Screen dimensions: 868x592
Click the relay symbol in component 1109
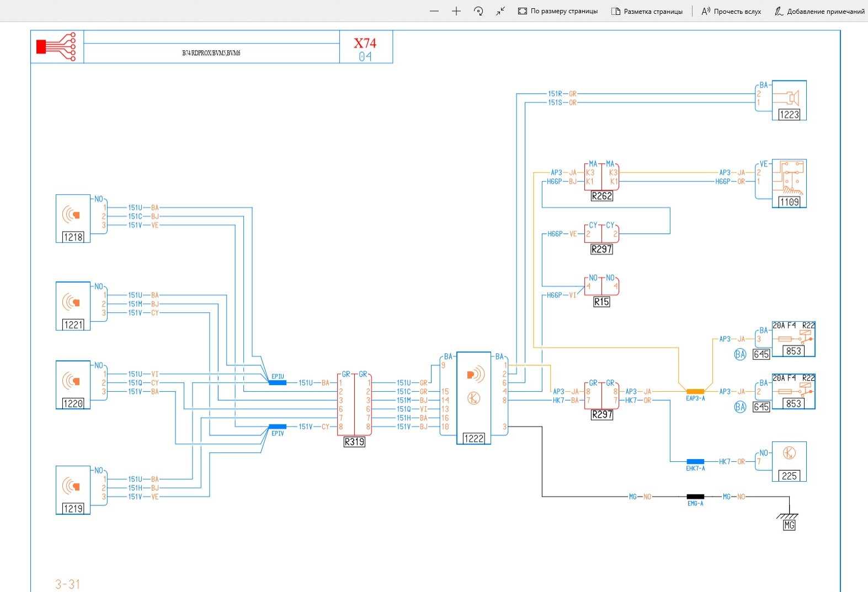[790, 178]
